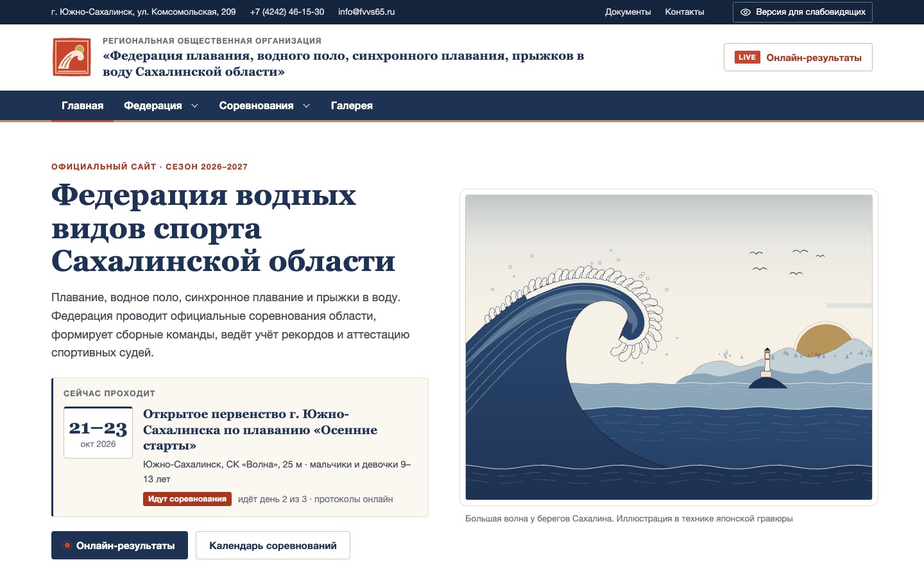This screenshot has height=578, width=924.
Task: Open the Соревнования menu item
Action: (256, 106)
